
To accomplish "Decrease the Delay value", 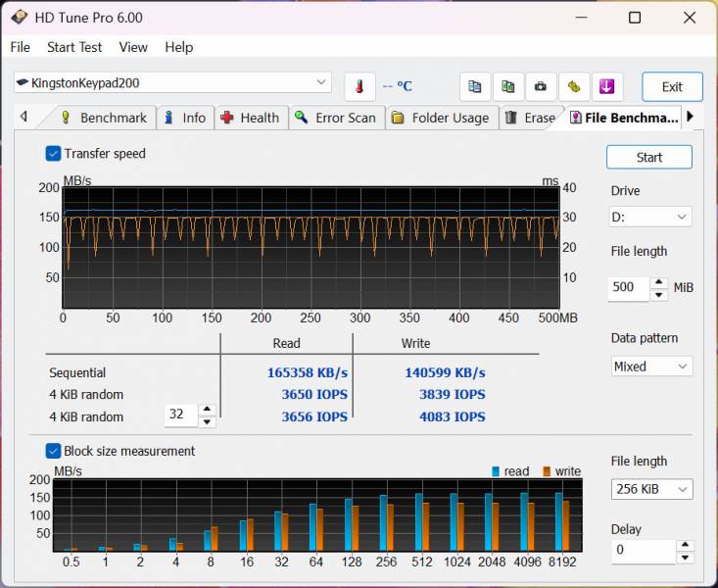I will (x=685, y=558).
